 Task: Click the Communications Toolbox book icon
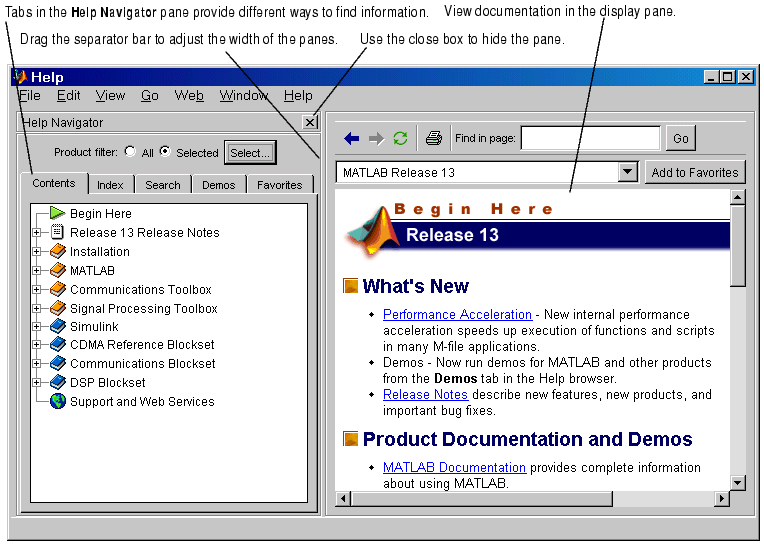(x=57, y=289)
